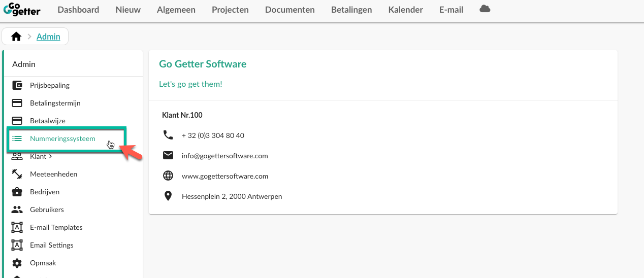Click the phone icon in company card
The height and width of the screenshot is (278, 644).
(168, 135)
